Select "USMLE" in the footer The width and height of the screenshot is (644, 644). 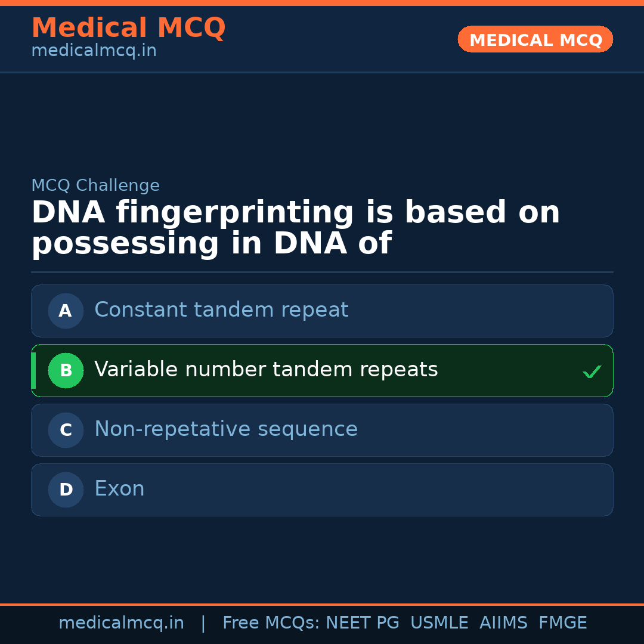pos(439,623)
